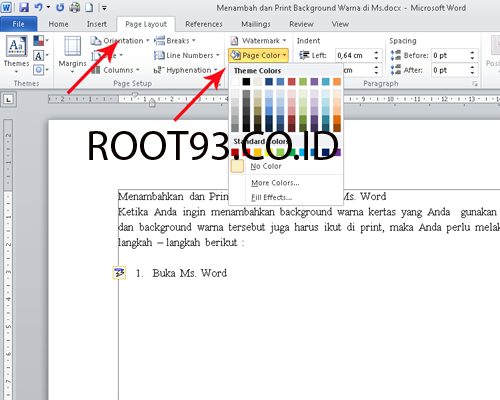Click the Undo icon in title bar
This screenshot has height=400, width=500.
point(38,7)
